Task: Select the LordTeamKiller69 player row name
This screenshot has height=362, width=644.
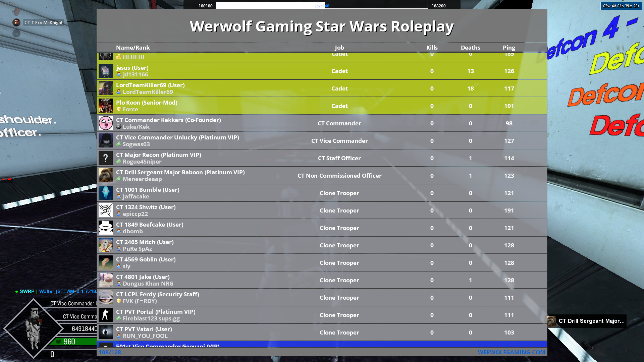Action: tap(150, 85)
